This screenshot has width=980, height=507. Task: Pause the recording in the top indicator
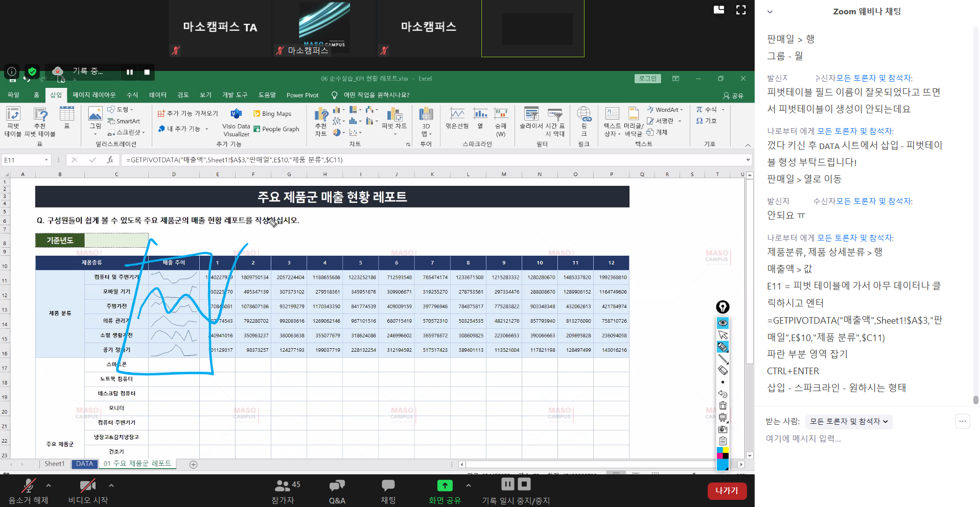pos(130,72)
